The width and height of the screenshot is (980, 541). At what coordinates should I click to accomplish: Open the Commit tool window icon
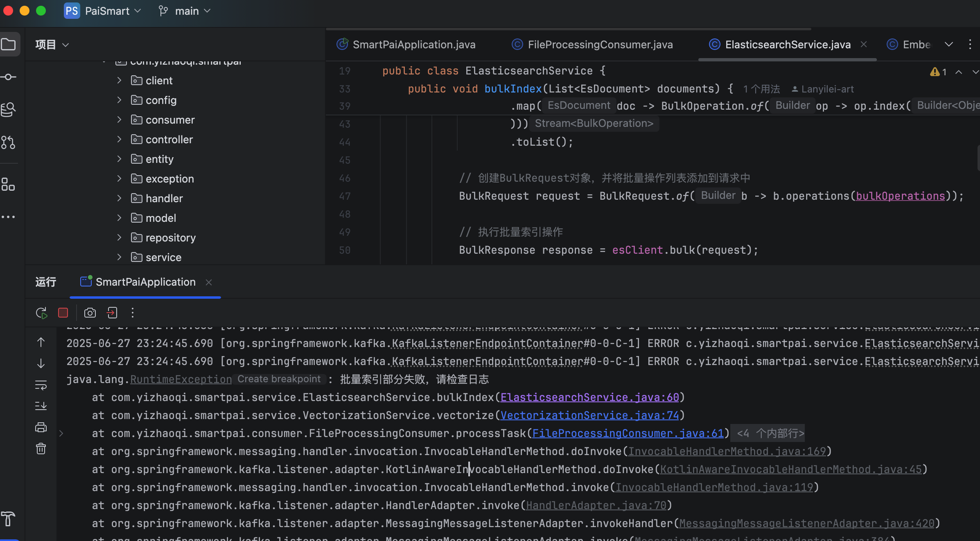pyautogui.click(x=9, y=77)
